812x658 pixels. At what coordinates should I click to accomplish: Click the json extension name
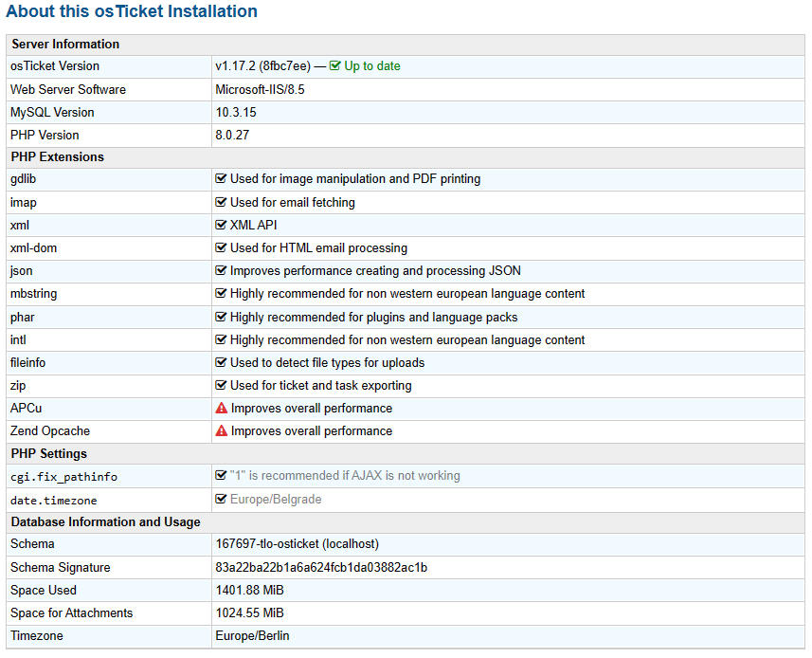[x=21, y=271]
